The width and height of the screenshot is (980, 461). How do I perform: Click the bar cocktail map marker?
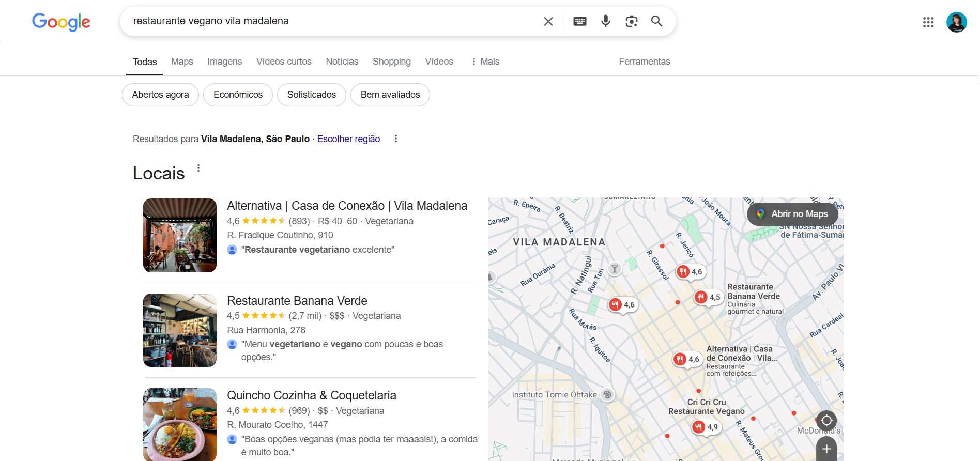tap(615, 269)
